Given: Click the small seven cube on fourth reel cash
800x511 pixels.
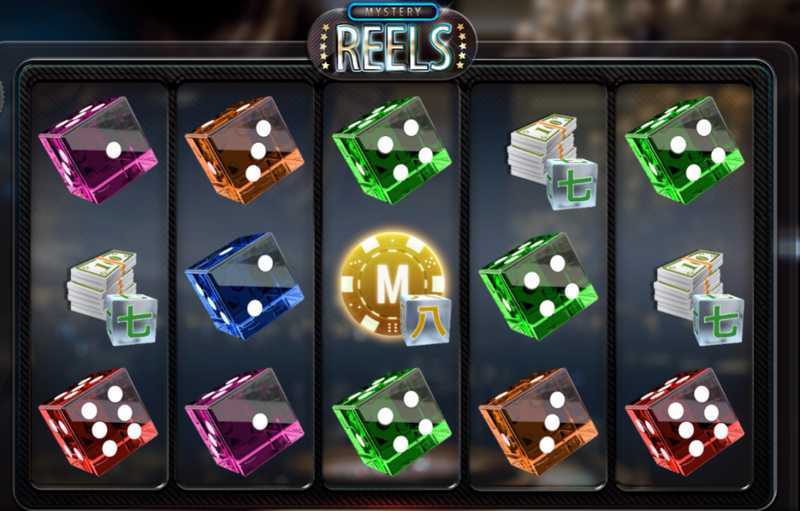Looking at the screenshot, I should (x=571, y=184).
